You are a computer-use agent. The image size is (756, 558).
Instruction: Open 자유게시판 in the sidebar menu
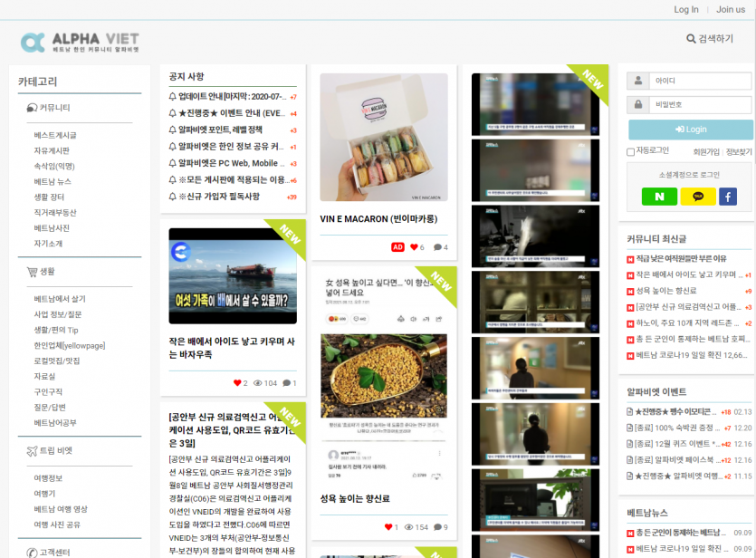(x=52, y=150)
